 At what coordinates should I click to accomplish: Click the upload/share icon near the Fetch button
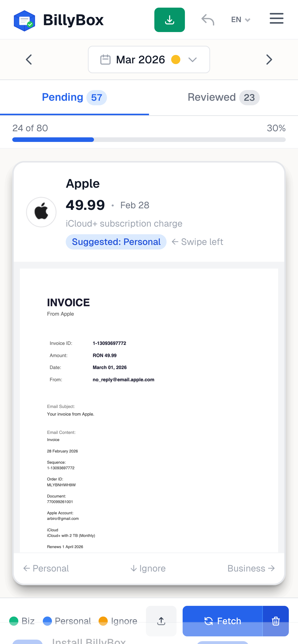click(161, 621)
